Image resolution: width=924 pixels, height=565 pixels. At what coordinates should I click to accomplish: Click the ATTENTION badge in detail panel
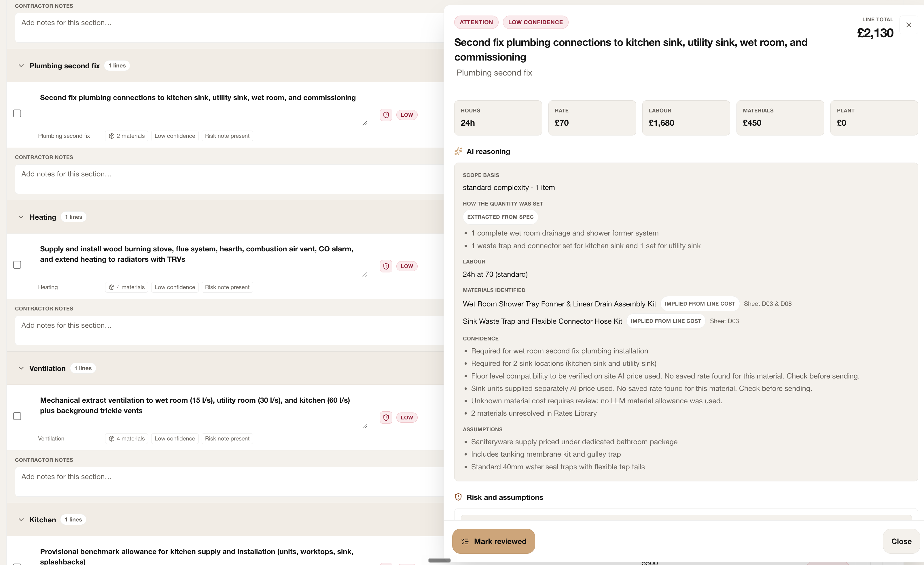click(x=476, y=22)
